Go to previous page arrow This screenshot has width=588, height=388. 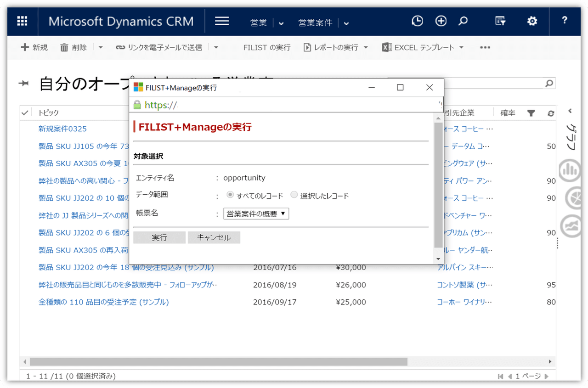[509, 377]
